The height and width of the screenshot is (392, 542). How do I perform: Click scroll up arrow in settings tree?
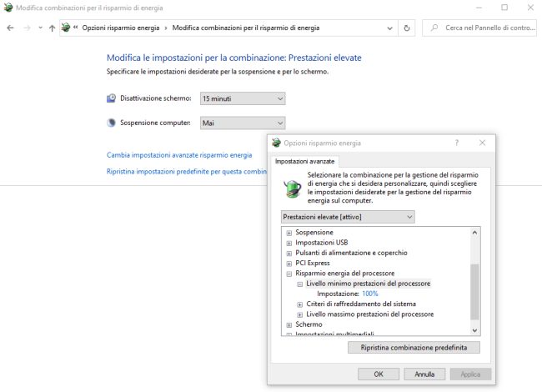[x=474, y=233]
